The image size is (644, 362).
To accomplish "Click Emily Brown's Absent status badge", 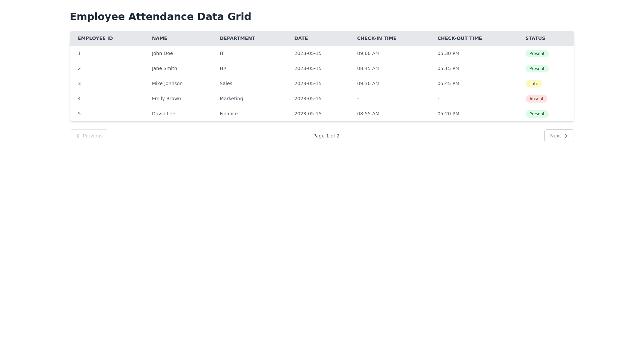I will [x=536, y=99].
